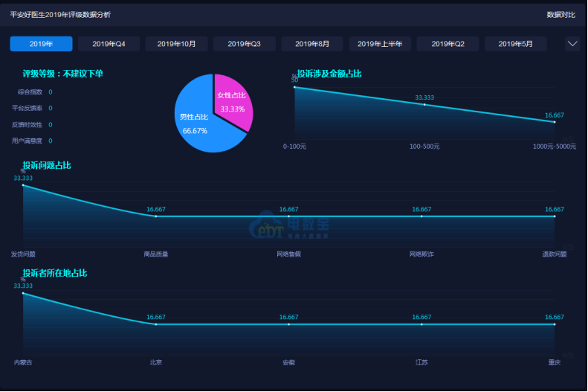The image size is (588, 392).
Task: Click the 重庆 axis label
Action: click(x=555, y=362)
